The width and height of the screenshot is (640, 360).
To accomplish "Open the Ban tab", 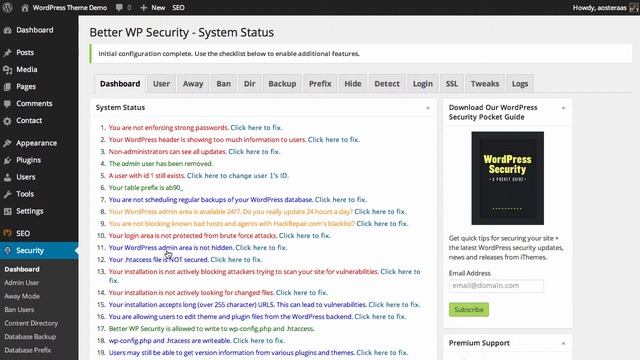I will [223, 84].
